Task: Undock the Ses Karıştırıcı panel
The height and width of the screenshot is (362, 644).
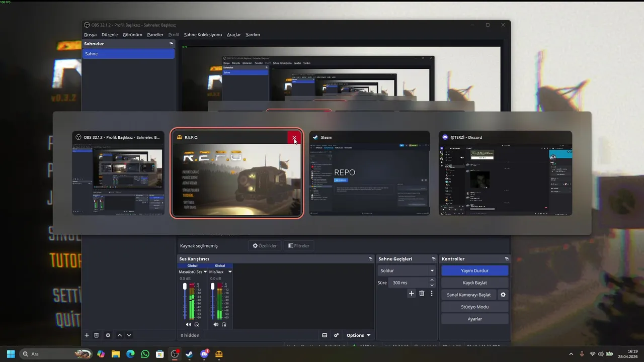Action: 370,259
